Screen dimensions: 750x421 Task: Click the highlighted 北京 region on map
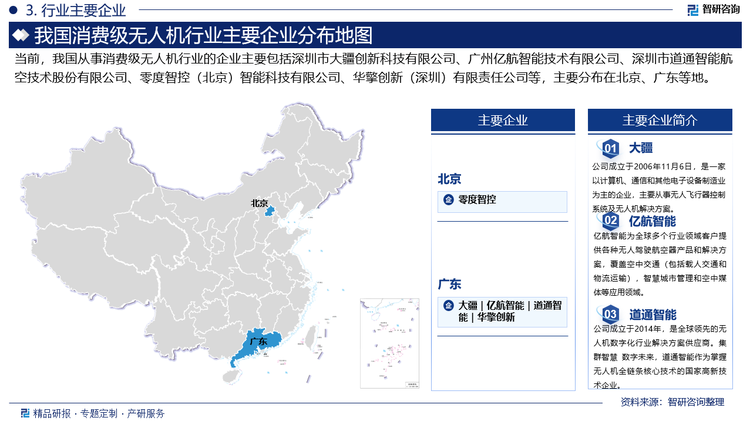pos(270,211)
